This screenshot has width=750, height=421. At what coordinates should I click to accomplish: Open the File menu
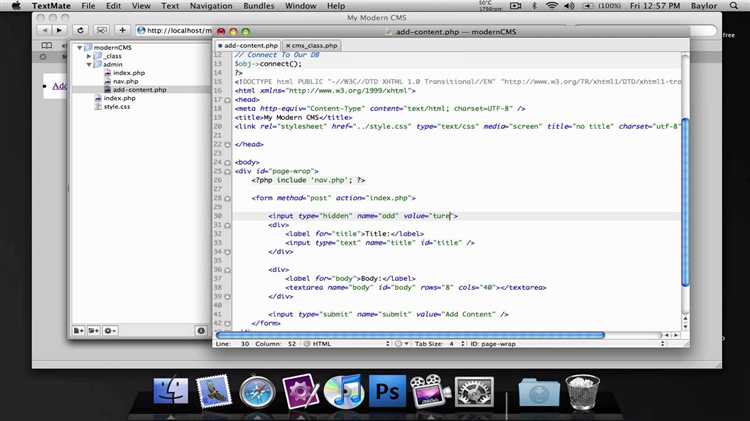(x=88, y=6)
